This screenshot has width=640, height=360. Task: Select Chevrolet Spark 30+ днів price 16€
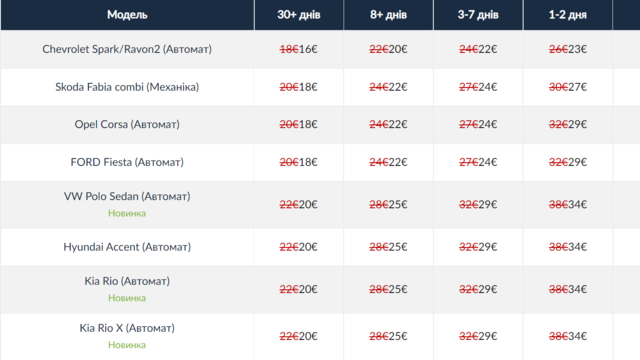[308, 49]
